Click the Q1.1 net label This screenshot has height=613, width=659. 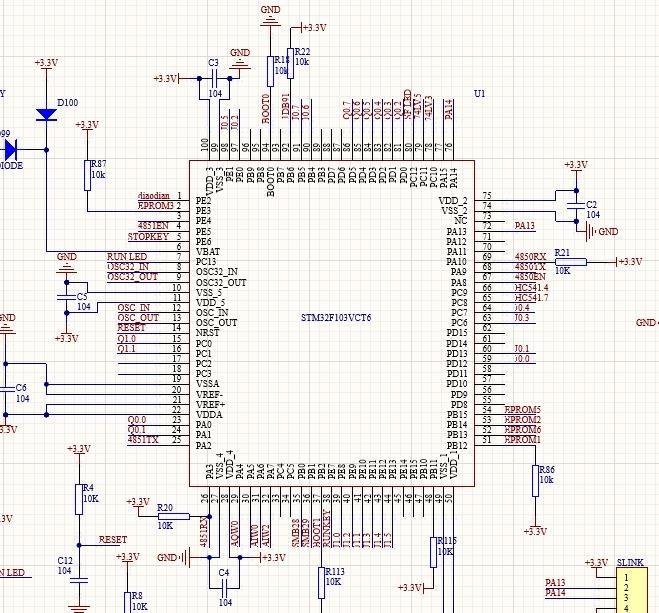tap(127, 348)
